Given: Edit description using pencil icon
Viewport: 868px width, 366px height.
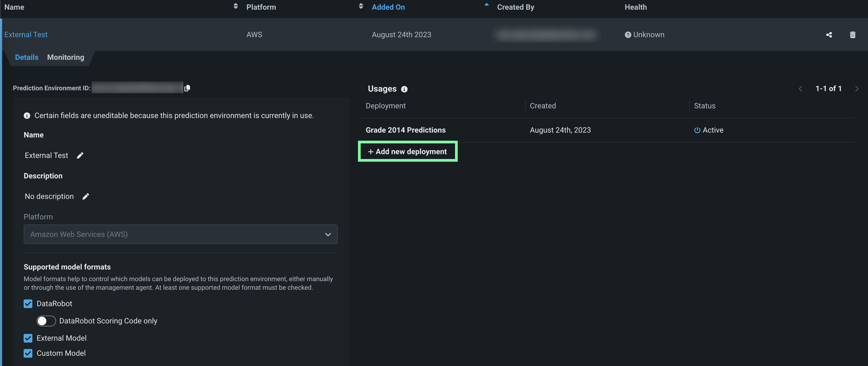Looking at the screenshot, I should 86,196.
